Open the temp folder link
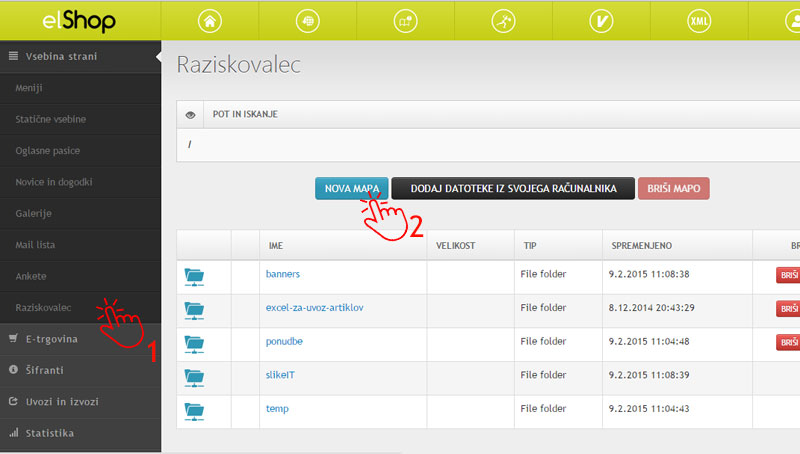The image size is (800, 454). tap(277, 409)
